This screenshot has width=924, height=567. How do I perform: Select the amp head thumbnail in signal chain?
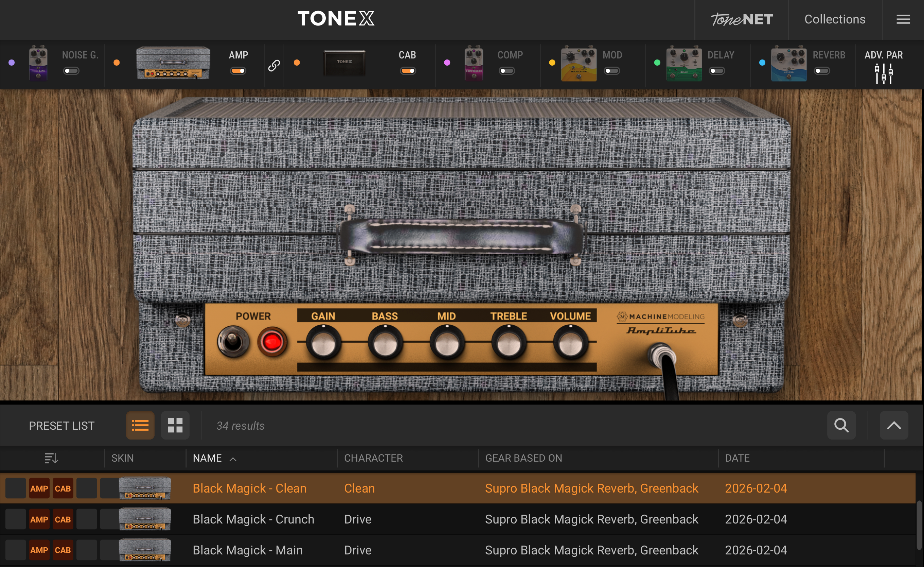click(173, 63)
